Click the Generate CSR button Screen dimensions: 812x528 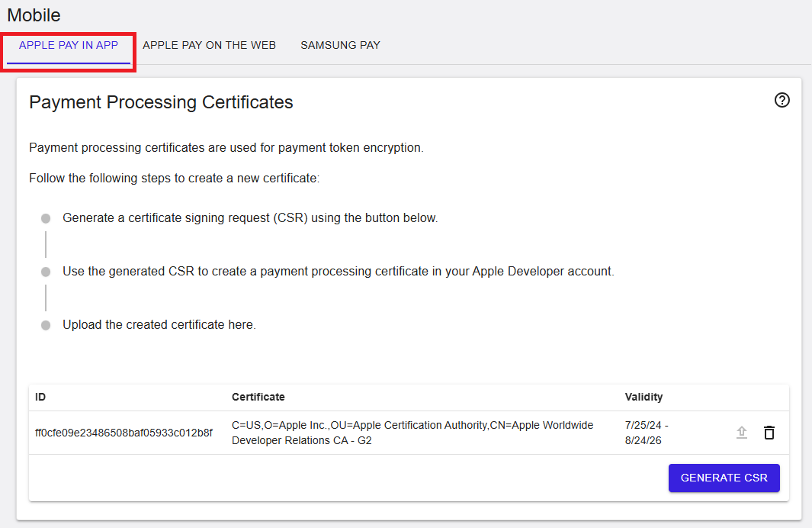[x=724, y=478]
